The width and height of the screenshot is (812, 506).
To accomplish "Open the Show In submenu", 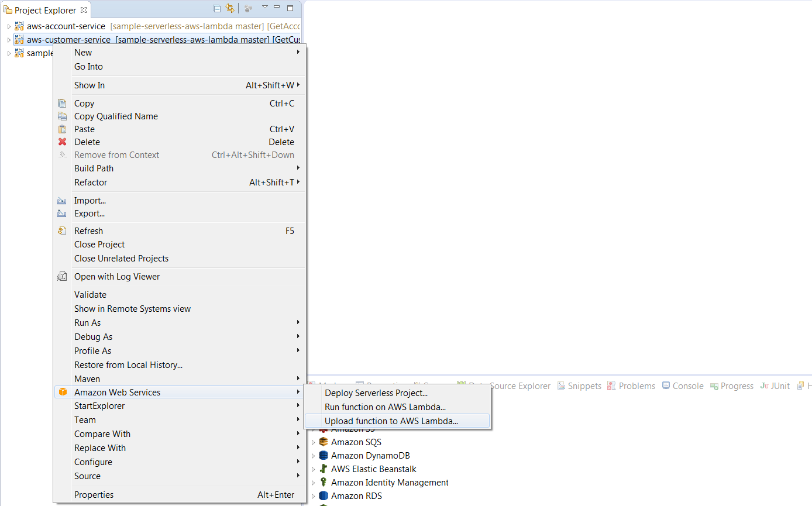I will click(x=180, y=85).
